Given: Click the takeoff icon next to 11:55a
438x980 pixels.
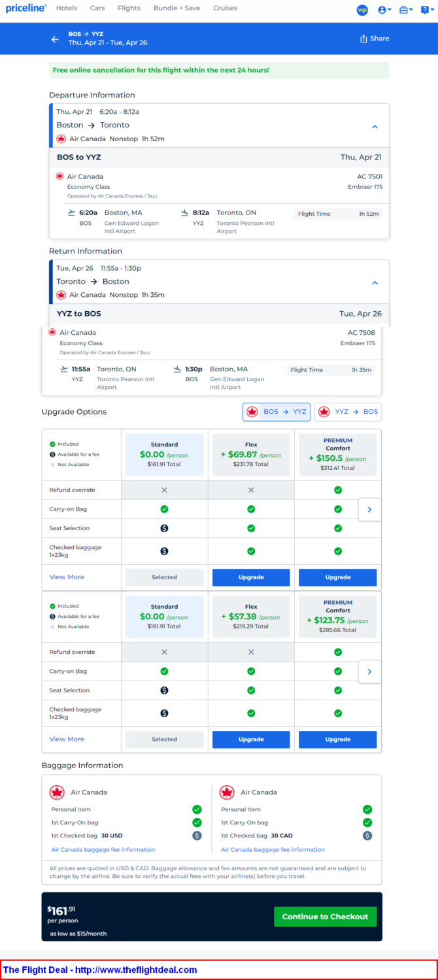Looking at the screenshot, I should click(64, 369).
